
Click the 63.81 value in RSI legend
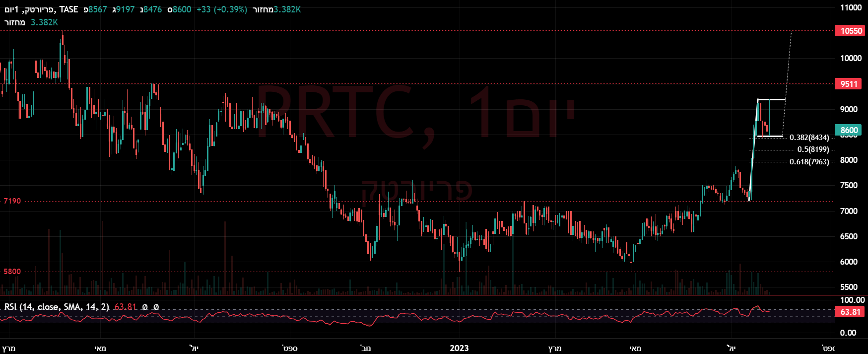(x=126, y=307)
